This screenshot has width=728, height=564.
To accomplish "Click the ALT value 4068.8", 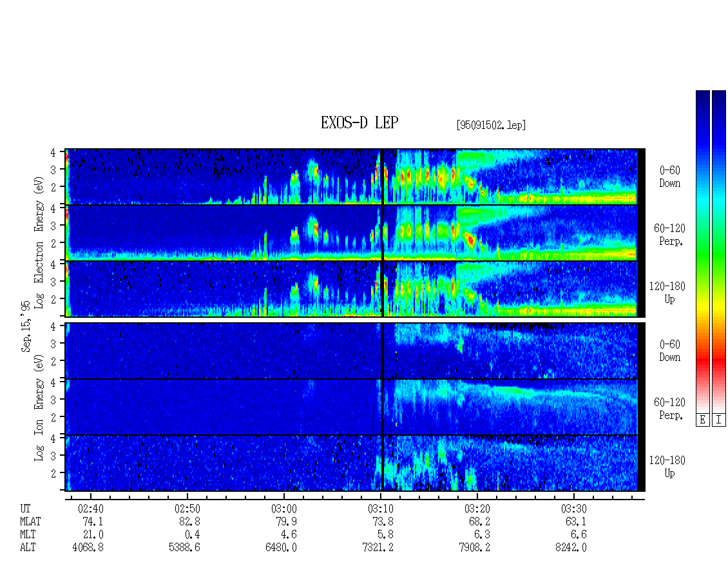I will coord(88,548).
